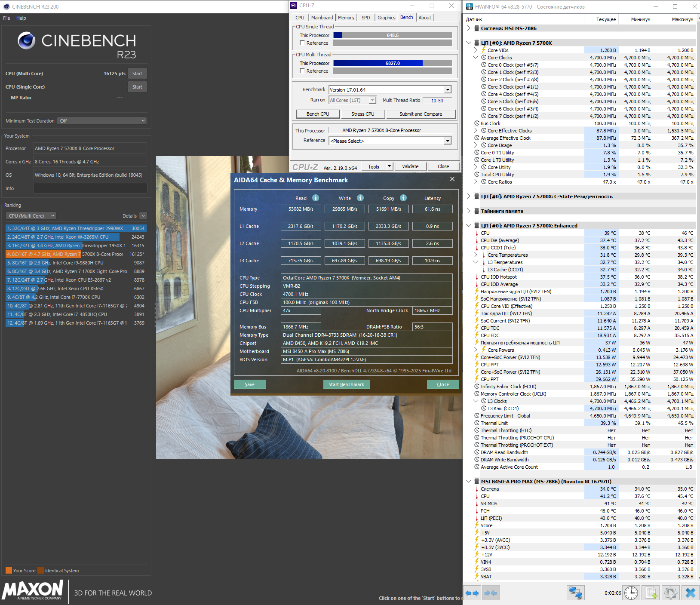Open the File menu in Cinebench

[6, 18]
